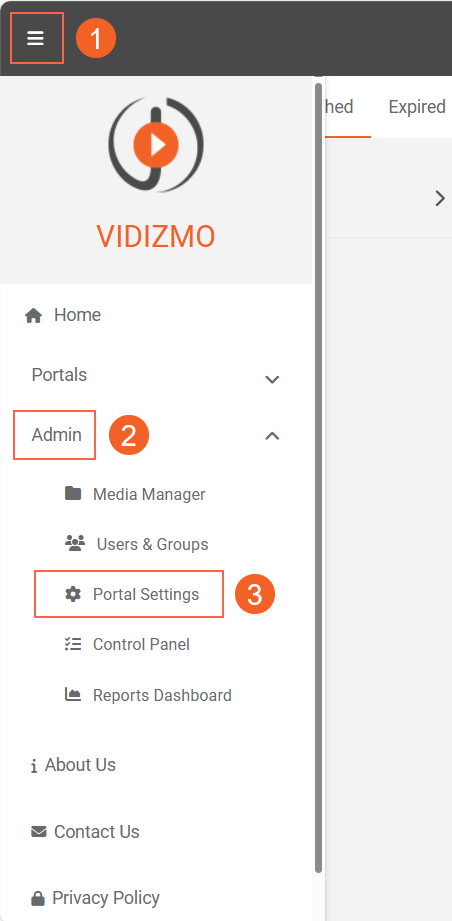Click the Media Manager folder icon
Viewport: 452px width, 921px height.
pyautogui.click(x=73, y=493)
